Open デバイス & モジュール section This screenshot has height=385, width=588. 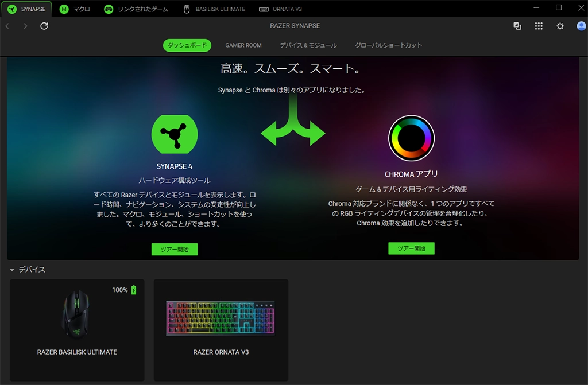[308, 45]
